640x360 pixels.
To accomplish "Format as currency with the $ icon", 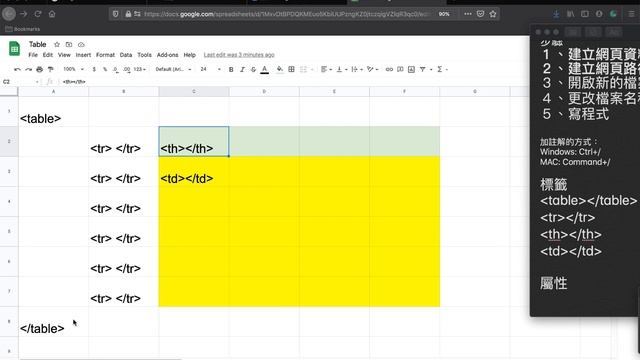I will point(94,69).
